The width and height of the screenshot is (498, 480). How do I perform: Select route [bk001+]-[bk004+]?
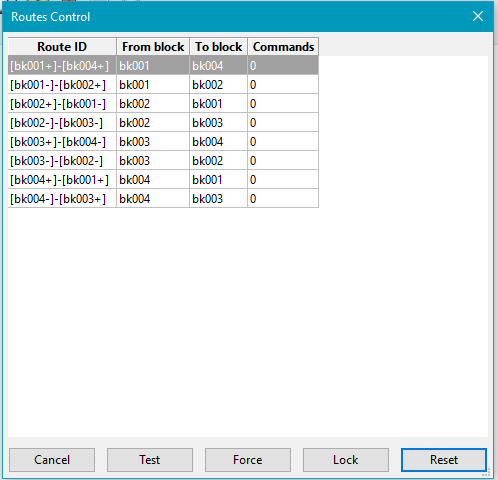[x=163, y=66]
